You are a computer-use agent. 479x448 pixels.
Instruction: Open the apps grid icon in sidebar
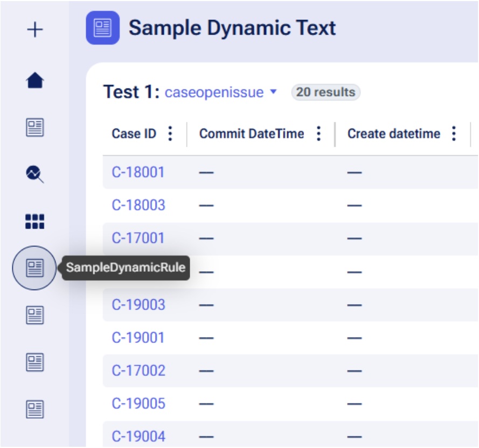click(35, 221)
